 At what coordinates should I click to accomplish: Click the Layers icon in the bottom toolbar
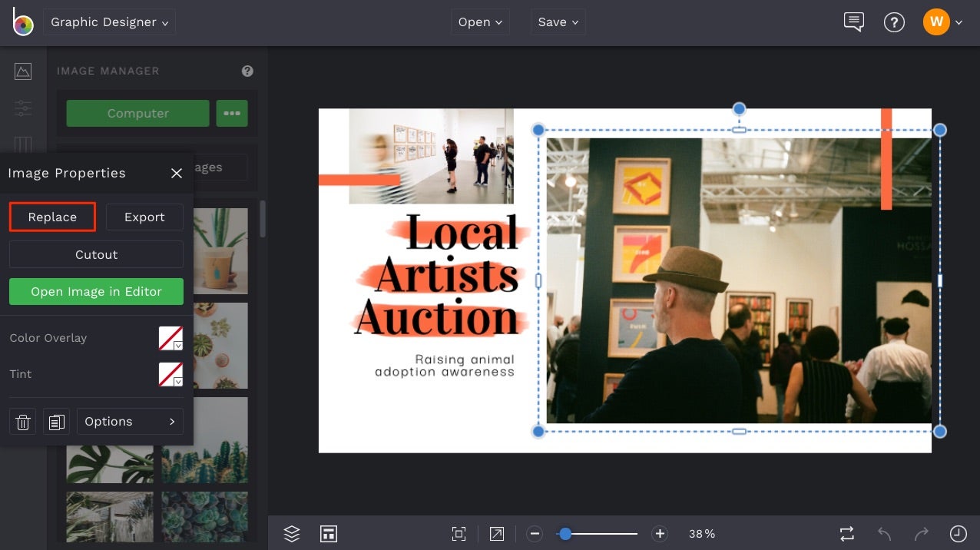[x=291, y=533]
